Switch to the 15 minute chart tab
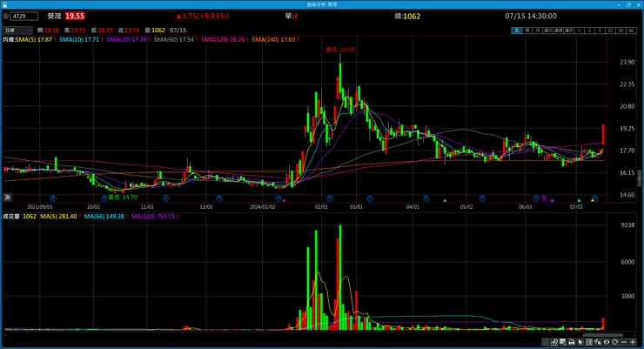The width and height of the screenshot is (644, 349). 611,30
